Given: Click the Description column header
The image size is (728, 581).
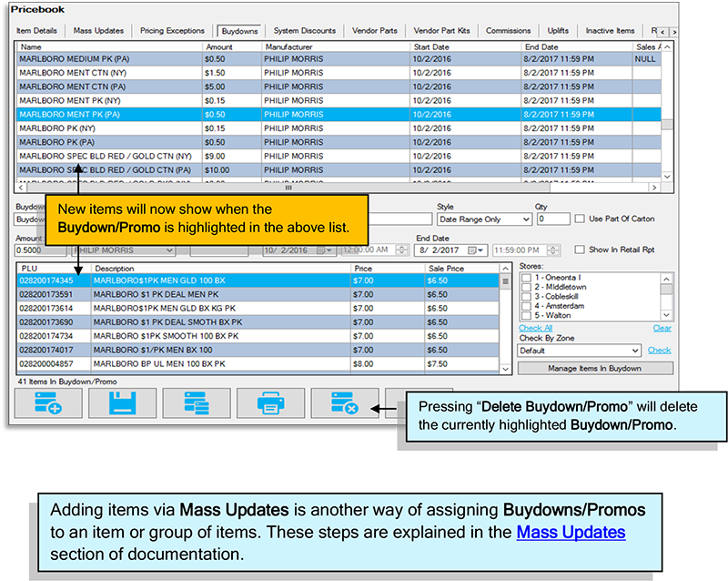Looking at the screenshot, I should (220, 269).
